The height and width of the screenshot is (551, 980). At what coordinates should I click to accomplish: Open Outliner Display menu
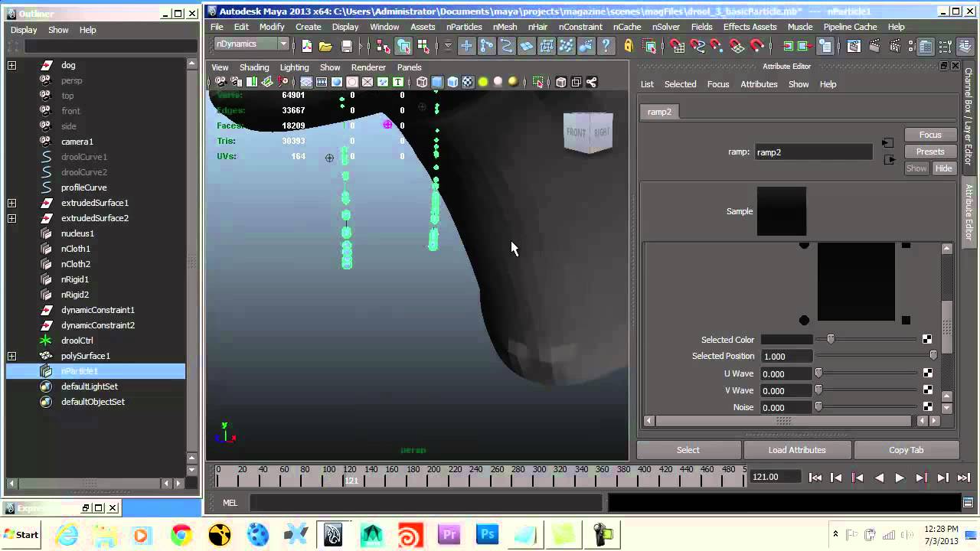tap(24, 30)
